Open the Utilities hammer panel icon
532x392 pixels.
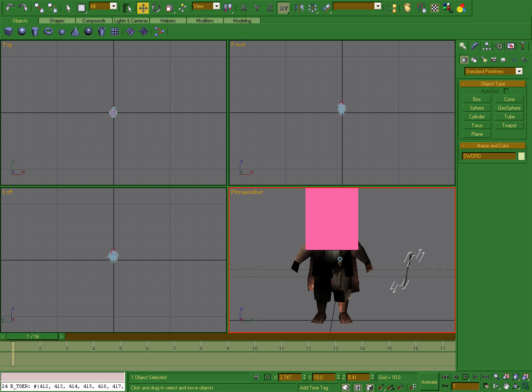(x=523, y=46)
